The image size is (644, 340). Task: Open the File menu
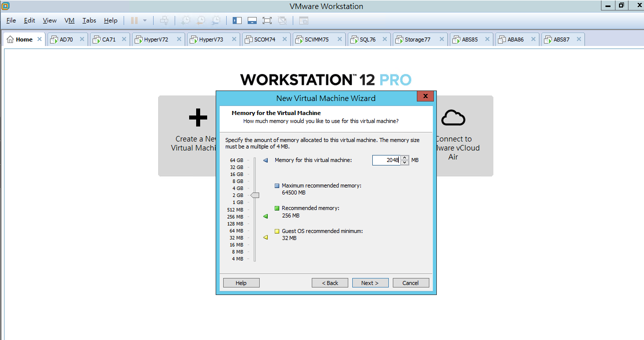[x=11, y=20]
